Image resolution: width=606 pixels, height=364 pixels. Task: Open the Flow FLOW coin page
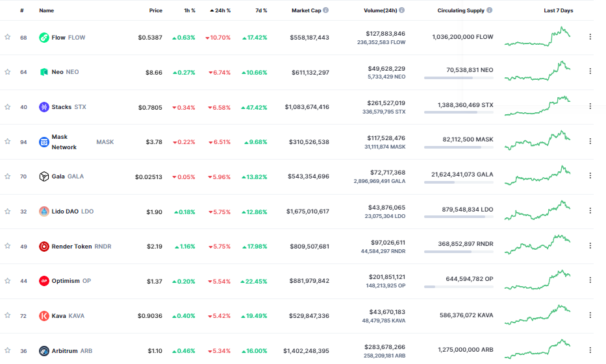click(68, 38)
